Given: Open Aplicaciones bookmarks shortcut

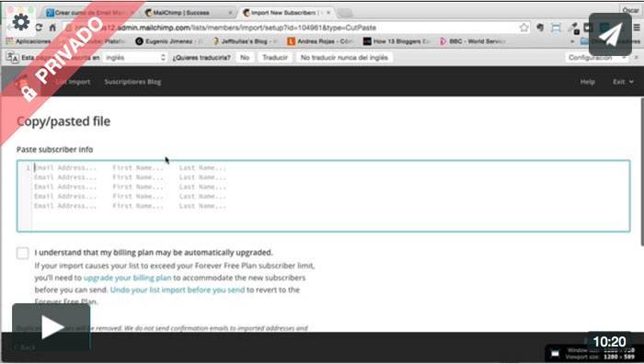Looking at the screenshot, I should (x=29, y=41).
